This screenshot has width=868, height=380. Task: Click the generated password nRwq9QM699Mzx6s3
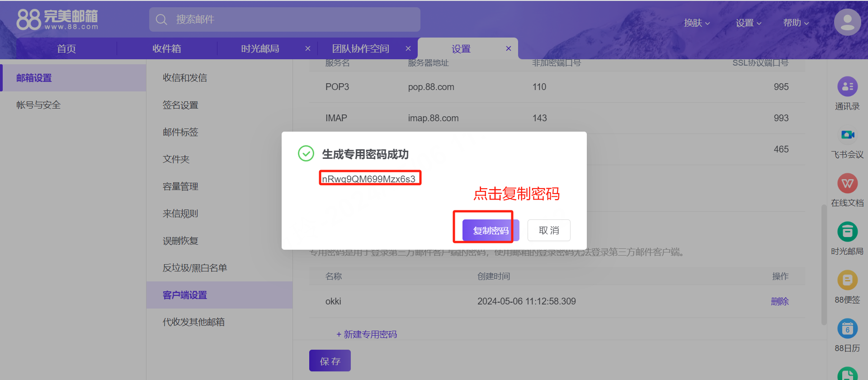(368, 179)
